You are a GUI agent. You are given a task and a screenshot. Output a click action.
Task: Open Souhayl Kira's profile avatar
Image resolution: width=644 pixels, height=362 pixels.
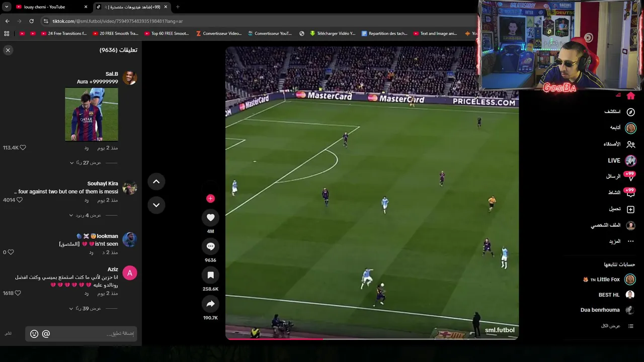pyautogui.click(x=129, y=188)
